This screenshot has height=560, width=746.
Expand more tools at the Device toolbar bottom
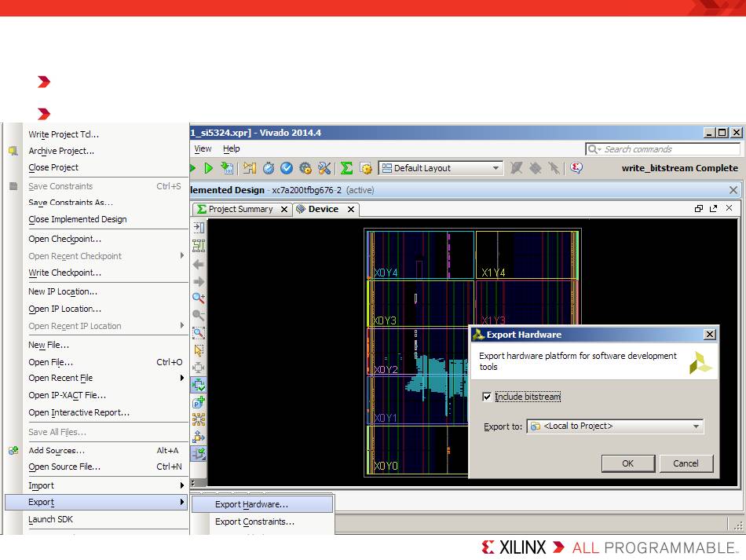[x=193, y=482]
